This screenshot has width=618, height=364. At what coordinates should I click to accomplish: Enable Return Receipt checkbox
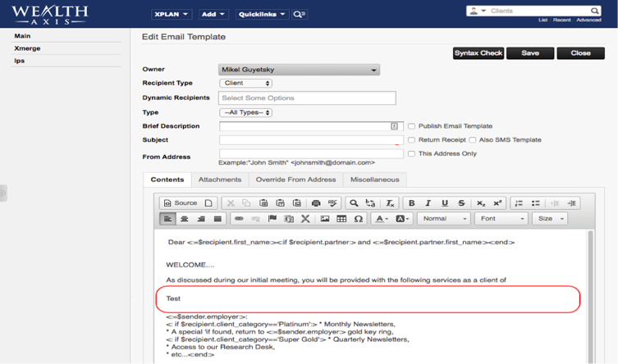[411, 140]
